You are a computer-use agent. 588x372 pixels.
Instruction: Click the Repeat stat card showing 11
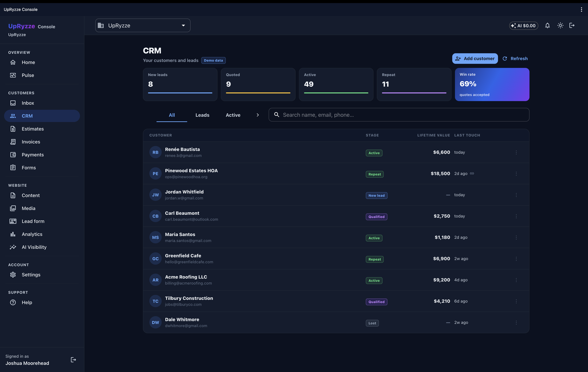(414, 85)
